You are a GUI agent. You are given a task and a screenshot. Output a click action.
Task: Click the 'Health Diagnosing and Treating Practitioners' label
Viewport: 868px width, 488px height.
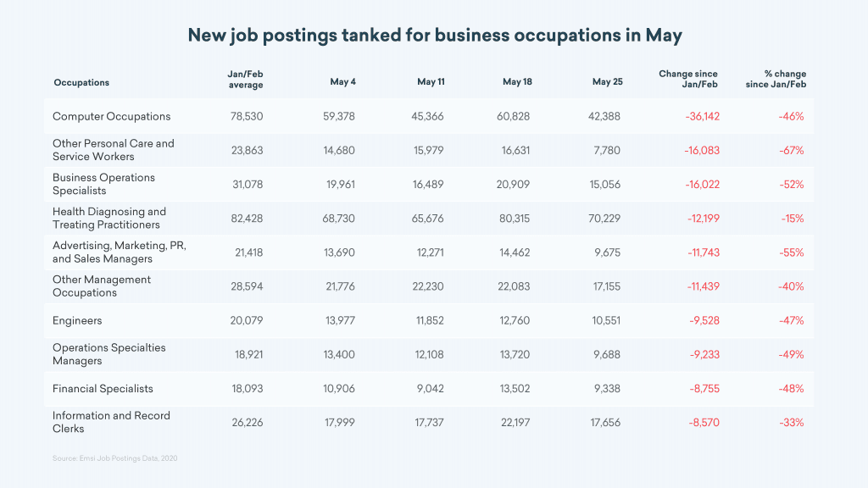[109, 218]
